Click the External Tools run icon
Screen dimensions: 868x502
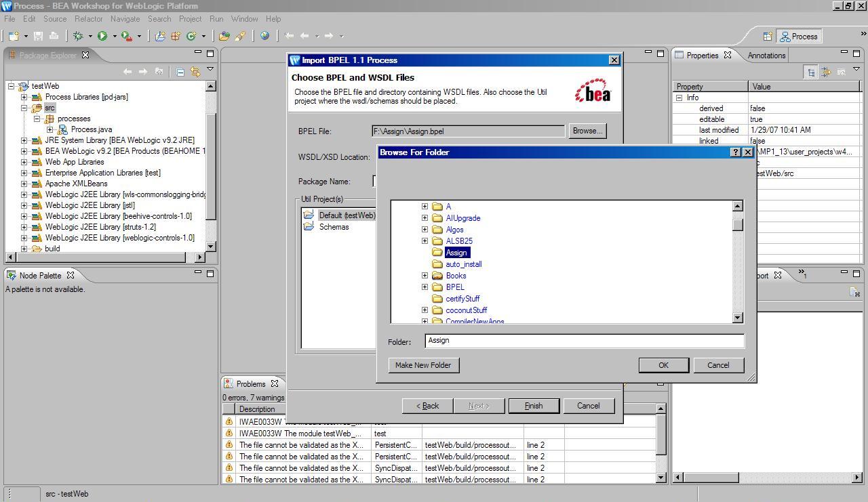click(126, 36)
